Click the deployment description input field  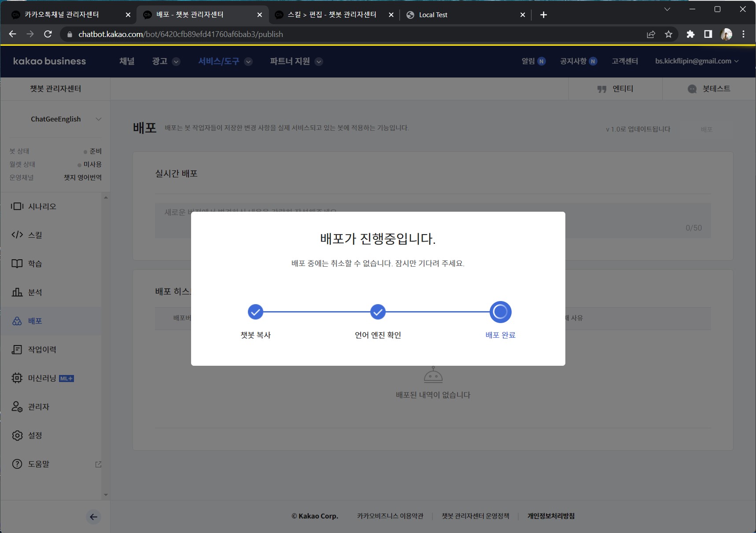pyautogui.click(x=433, y=221)
